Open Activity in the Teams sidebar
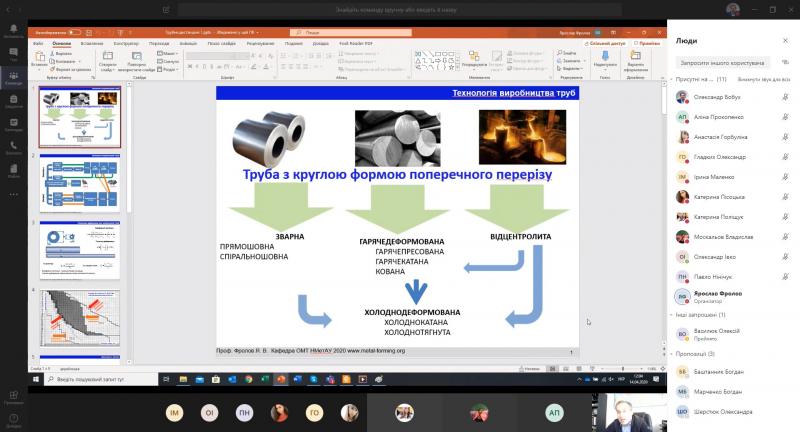The height and width of the screenshot is (432, 800). tap(13, 32)
